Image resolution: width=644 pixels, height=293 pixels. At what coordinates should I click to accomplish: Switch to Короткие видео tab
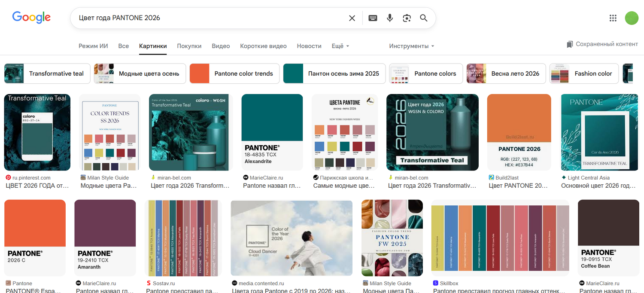pyautogui.click(x=263, y=46)
